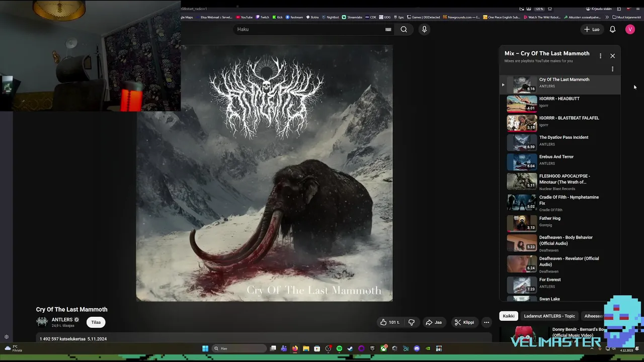644x362 pixels.
Task: Open weather widget on taskbar
Action: 14,348
